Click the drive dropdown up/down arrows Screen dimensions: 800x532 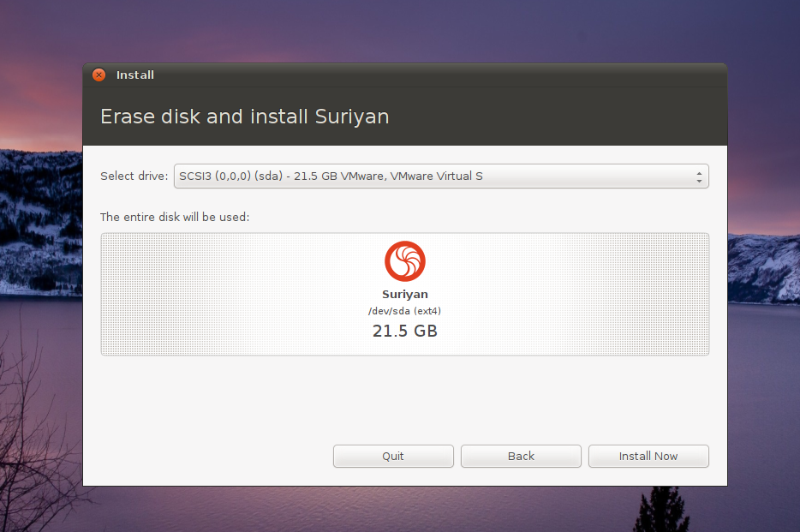click(x=699, y=177)
